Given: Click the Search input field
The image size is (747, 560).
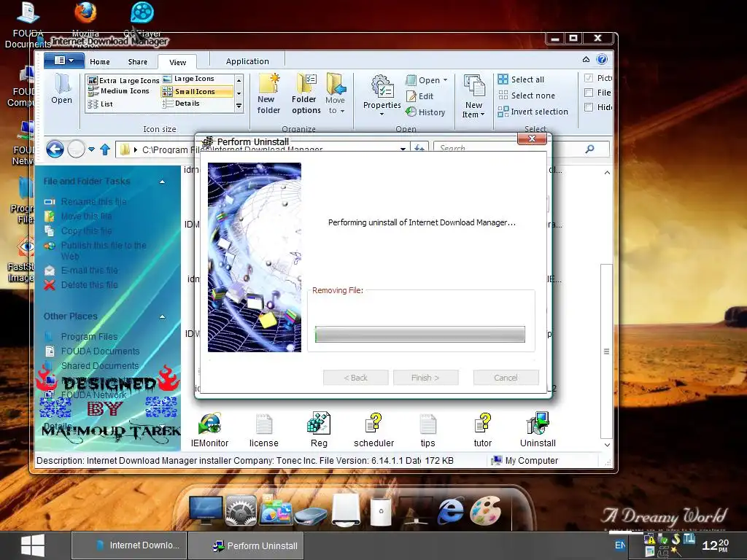Looking at the screenshot, I should (508, 149).
